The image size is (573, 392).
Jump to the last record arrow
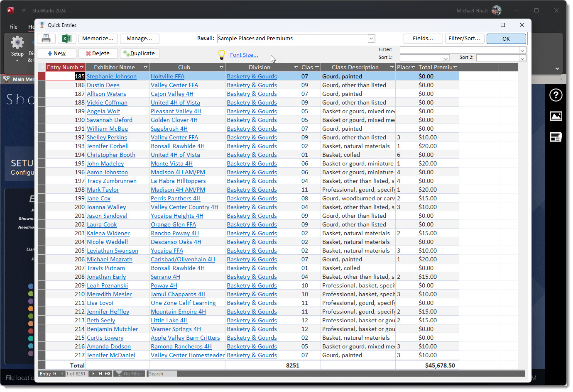click(x=100, y=374)
